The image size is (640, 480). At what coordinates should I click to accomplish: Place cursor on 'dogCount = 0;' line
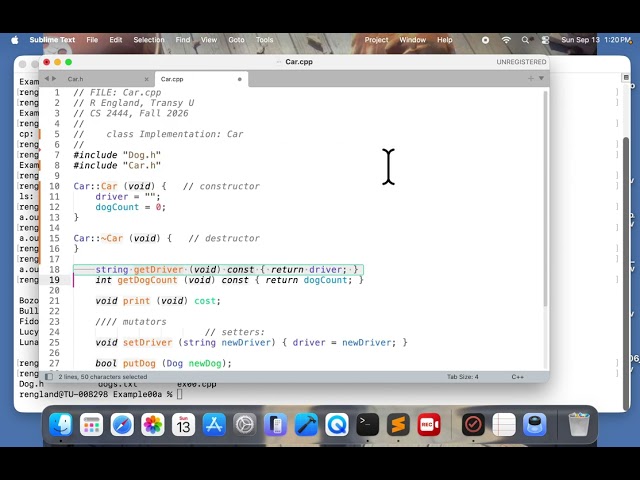(x=131, y=207)
